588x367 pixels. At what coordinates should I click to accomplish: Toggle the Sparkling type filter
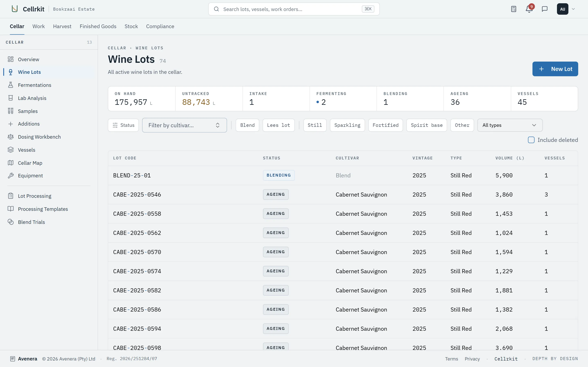pos(347,125)
